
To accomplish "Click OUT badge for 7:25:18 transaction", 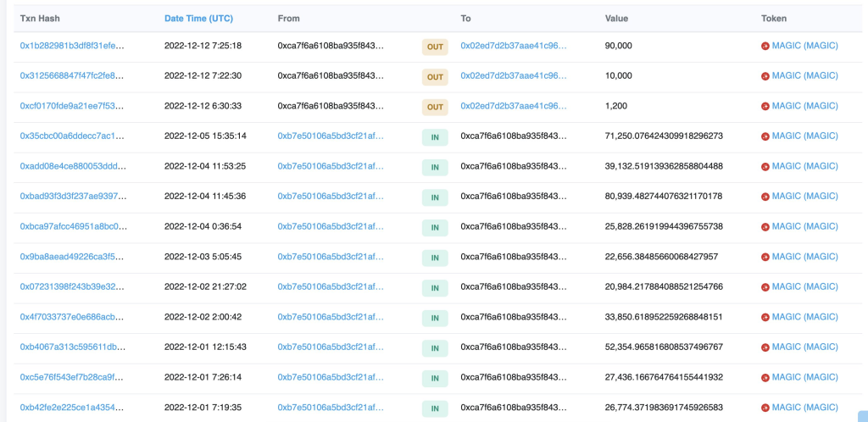I will pos(435,47).
